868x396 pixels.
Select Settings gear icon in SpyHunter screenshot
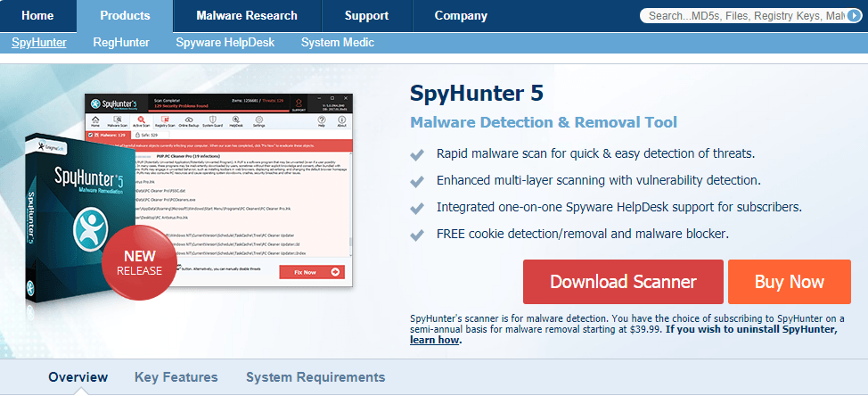pyautogui.click(x=259, y=120)
